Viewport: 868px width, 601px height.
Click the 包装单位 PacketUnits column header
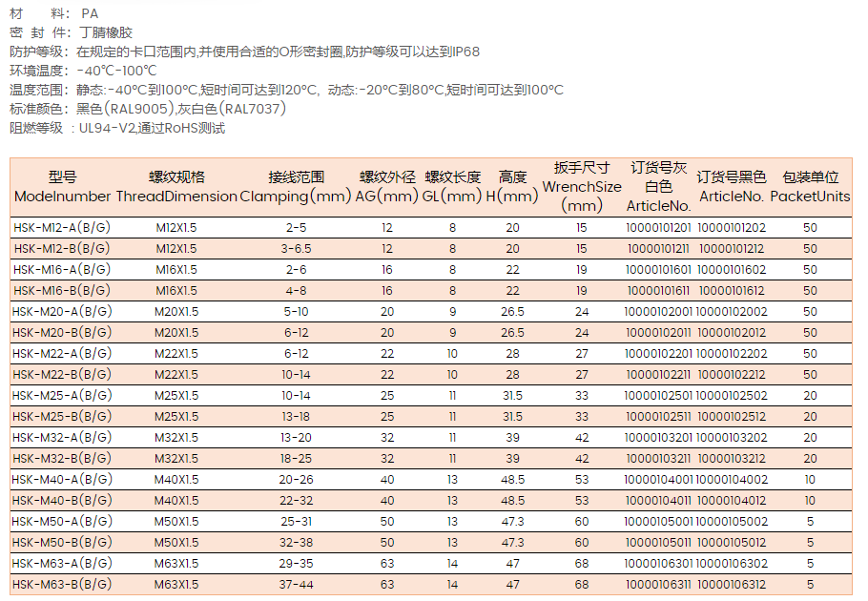pyautogui.click(x=810, y=187)
